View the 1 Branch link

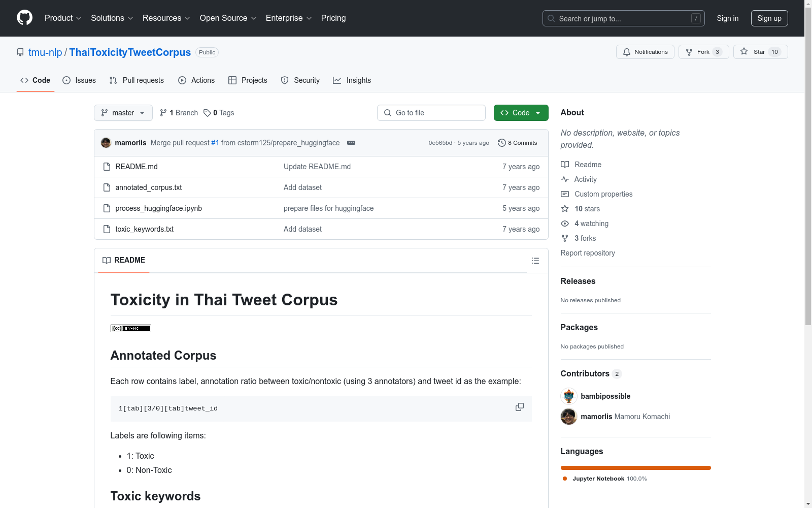(179, 113)
